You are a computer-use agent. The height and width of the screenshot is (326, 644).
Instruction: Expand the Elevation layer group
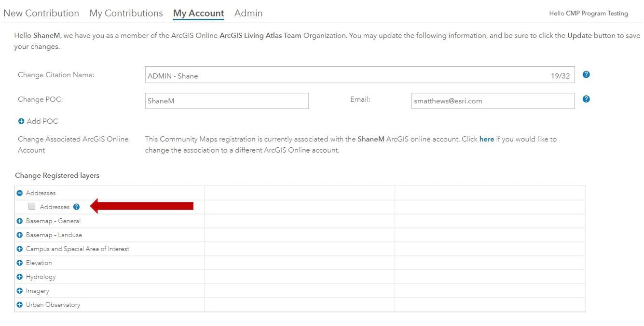click(20, 263)
